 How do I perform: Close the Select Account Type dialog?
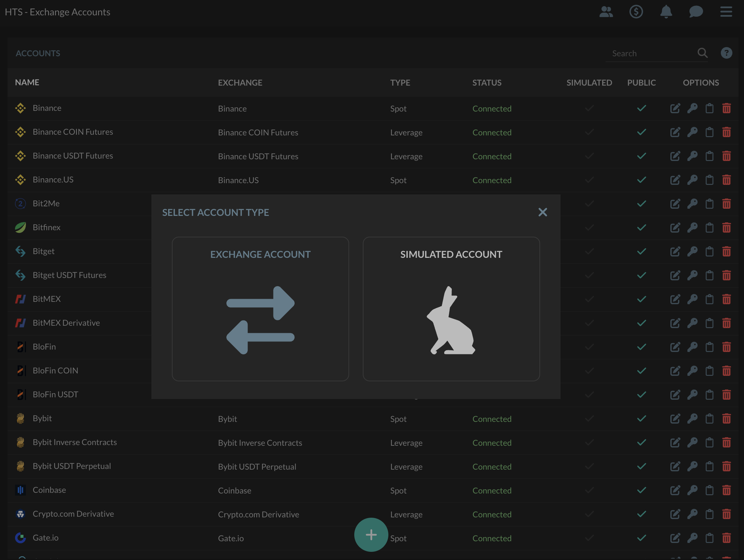[542, 212]
